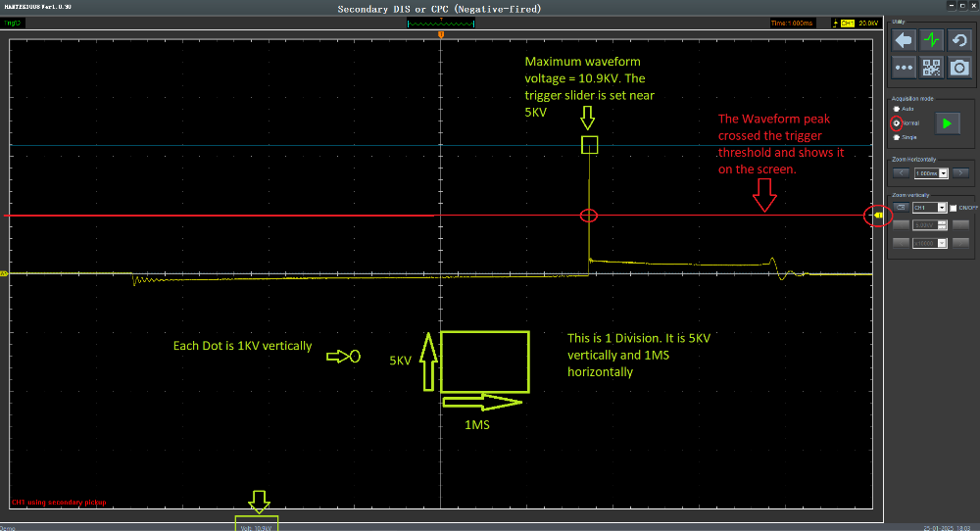Click the horizontal zoom left arrow
Screen dimensions: 980x531
[x=900, y=173]
